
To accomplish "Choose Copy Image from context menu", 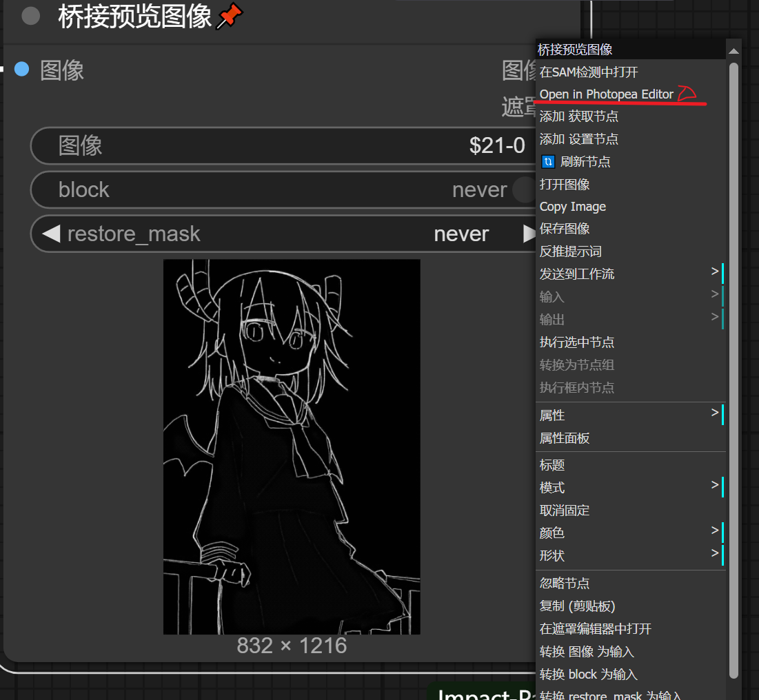I will 572,207.
